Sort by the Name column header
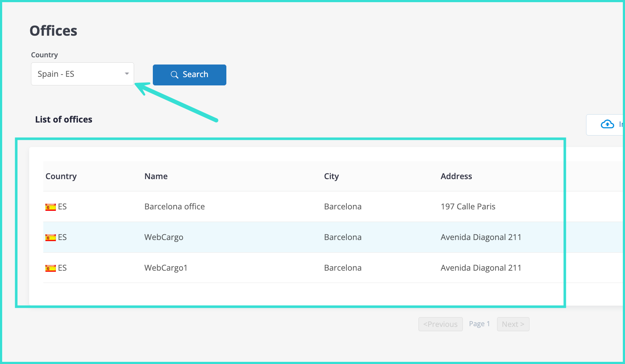 click(156, 176)
